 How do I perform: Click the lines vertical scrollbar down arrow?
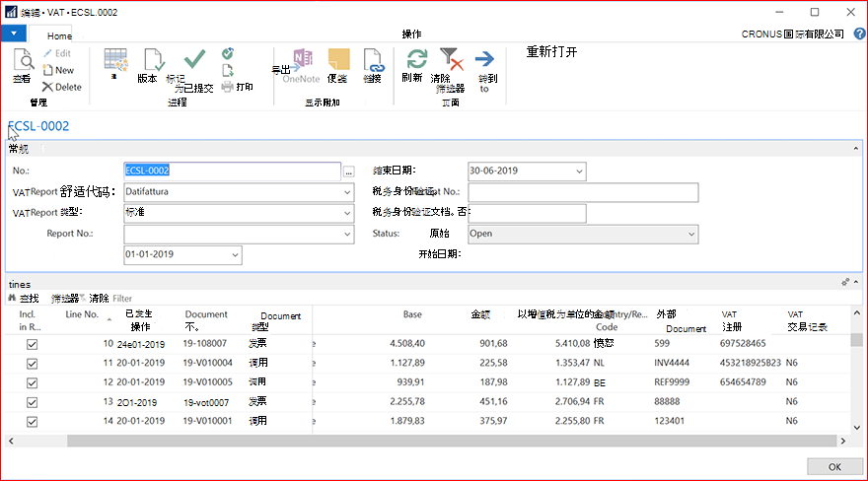click(x=857, y=428)
